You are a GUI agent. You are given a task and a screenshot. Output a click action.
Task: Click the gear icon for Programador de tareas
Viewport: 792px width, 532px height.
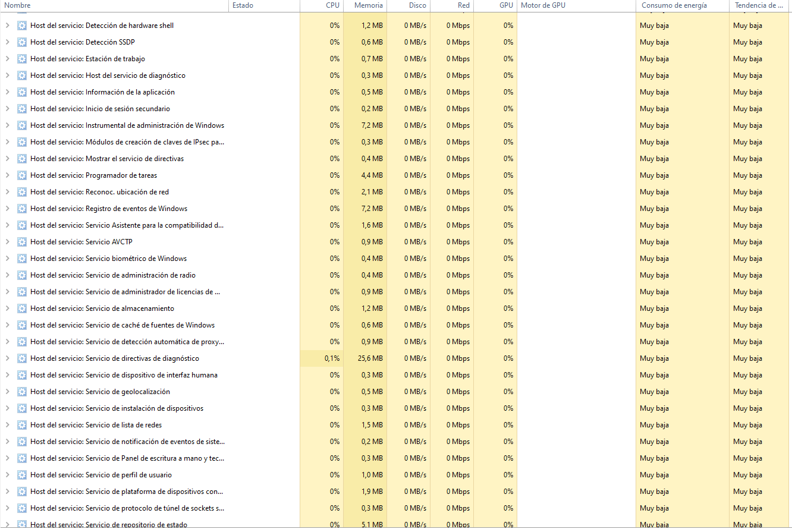(22, 175)
